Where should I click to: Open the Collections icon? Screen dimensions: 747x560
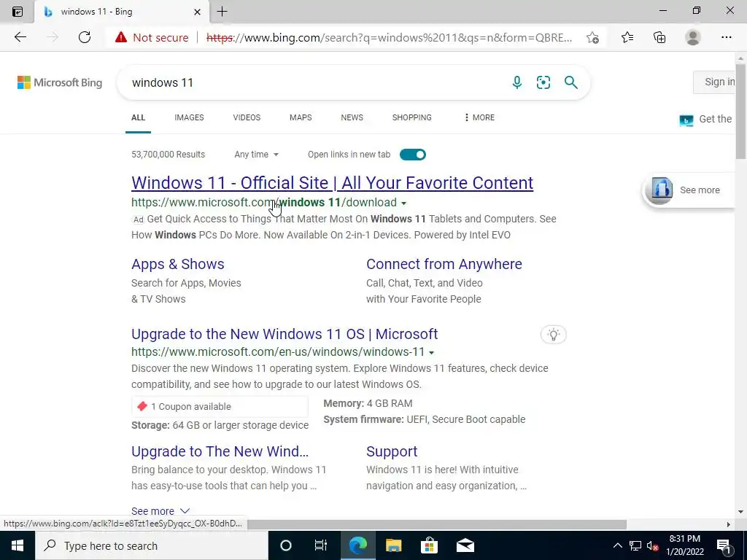[x=659, y=37]
